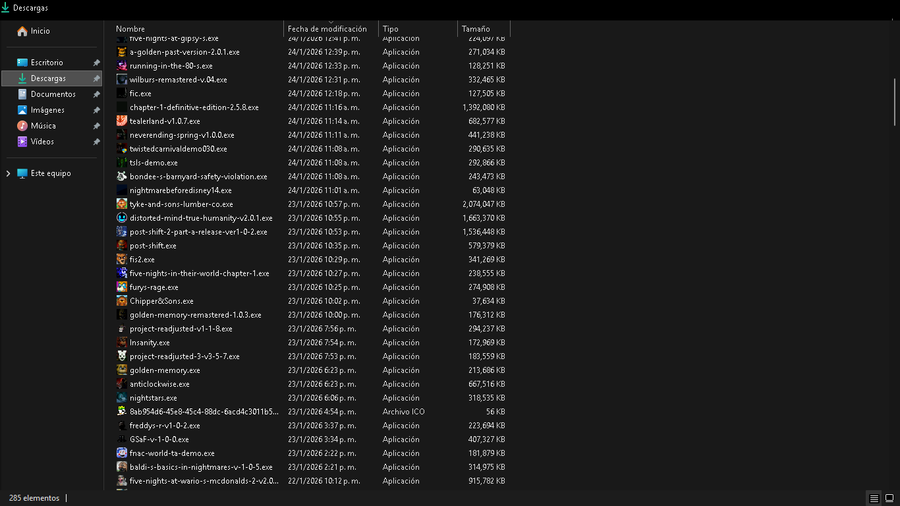
Task: Open the Imágenes folder icon
Action: (x=22, y=110)
